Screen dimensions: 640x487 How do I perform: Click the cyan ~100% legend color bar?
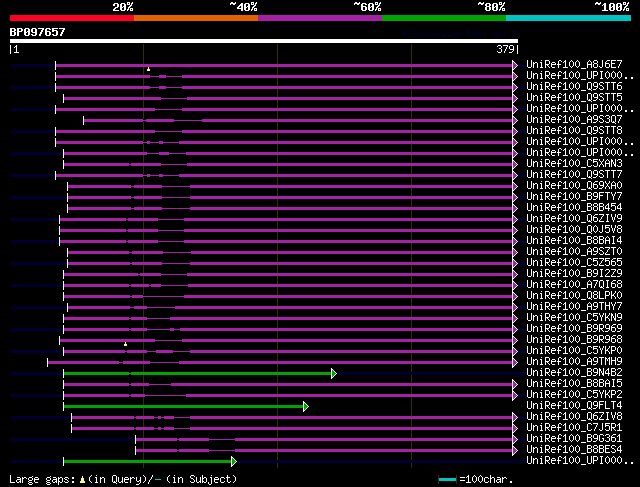tap(569, 18)
